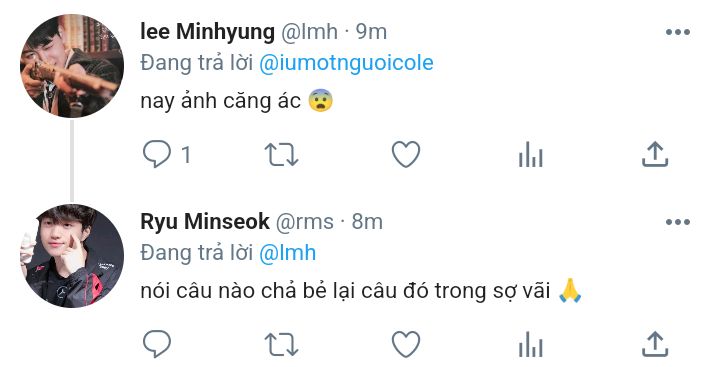Open more options on lee Minhyung's tweet
This screenshot has width=720, height=367.
(678, 32)
